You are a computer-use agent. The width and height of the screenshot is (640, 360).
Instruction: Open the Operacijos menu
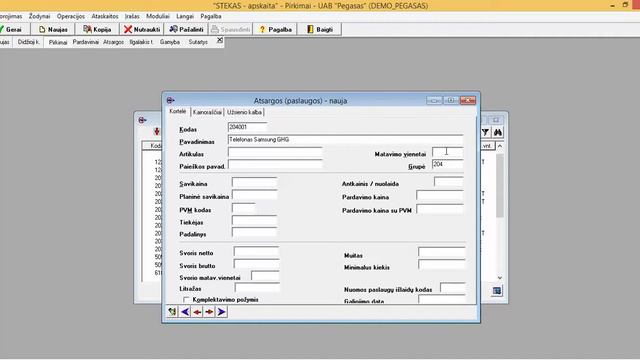71,16
